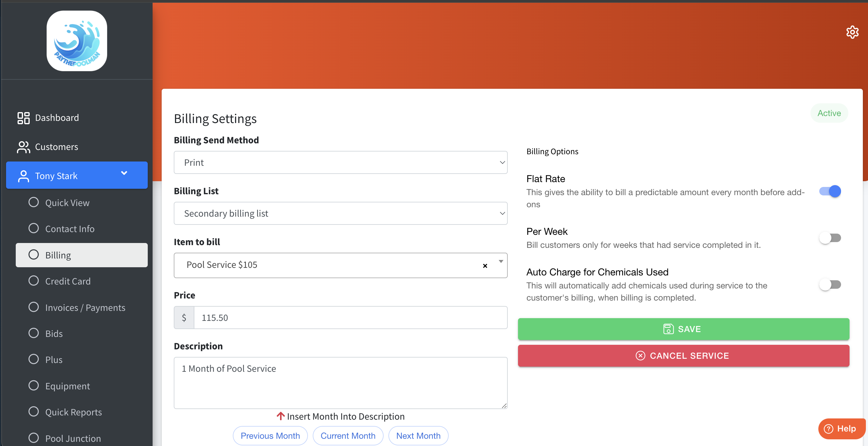Click into the Price input field
The image size is (868, 446).
pyautogui.click(x=350, y=318)
